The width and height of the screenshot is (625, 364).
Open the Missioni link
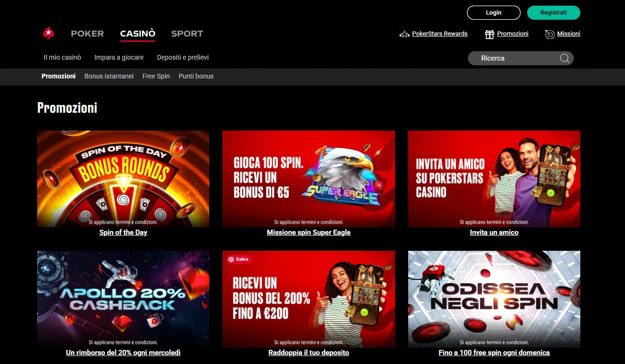tap(569, 34)
